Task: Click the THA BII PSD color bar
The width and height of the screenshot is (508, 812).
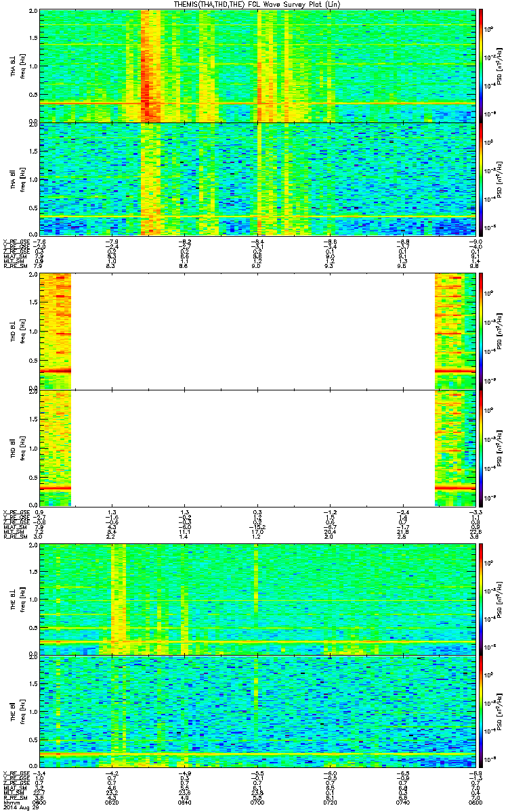Action: [482, 179]
